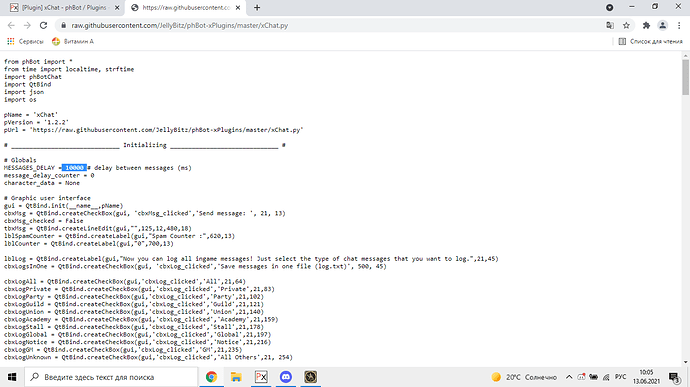Click the vertical scrollbar thumb
The width and height of the screenshot is (690, 387).
[x=686, y=77]
